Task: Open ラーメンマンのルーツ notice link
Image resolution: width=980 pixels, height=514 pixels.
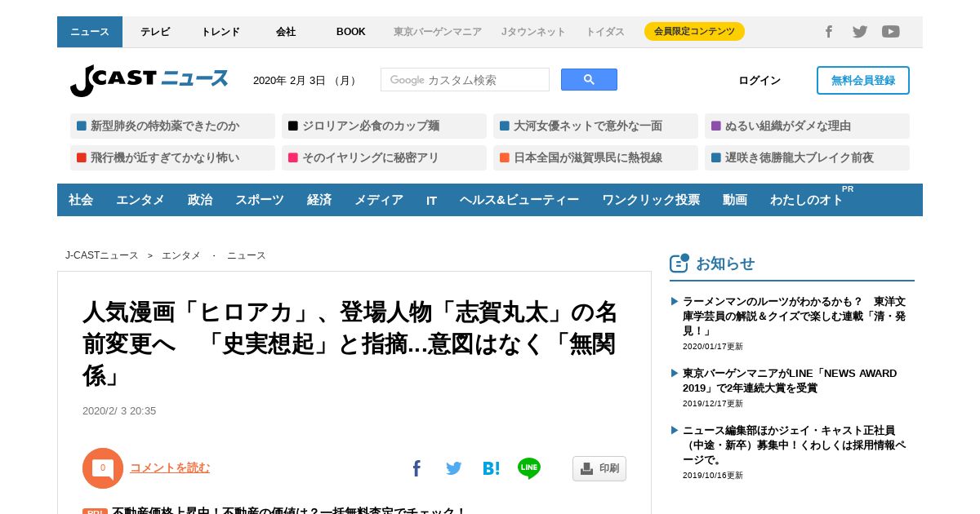Action: [x=795, y=316]
